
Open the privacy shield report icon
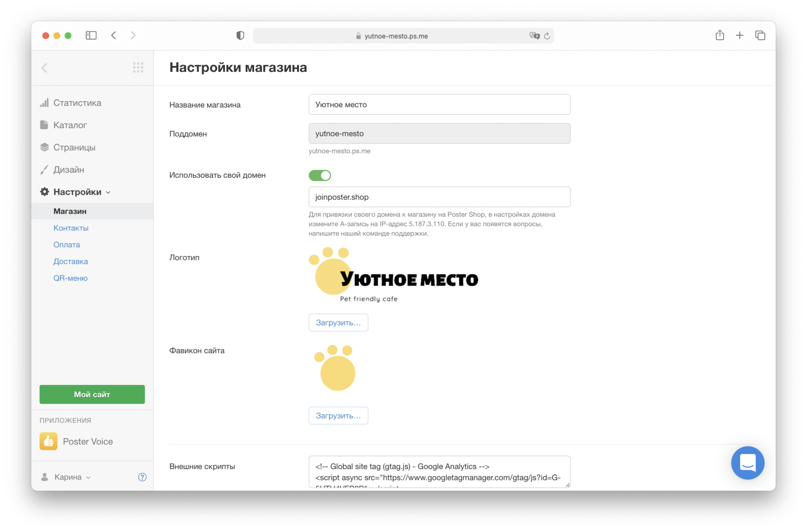pyautogui.click(x=240, y=36)
